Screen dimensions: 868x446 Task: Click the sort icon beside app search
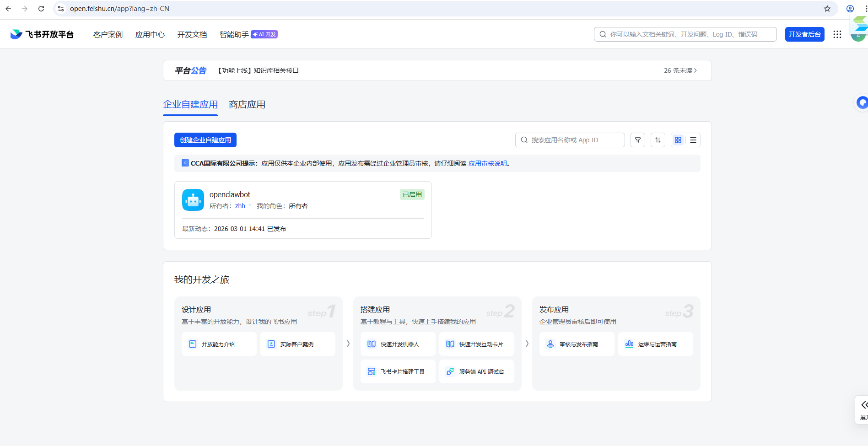click(658, 140)
